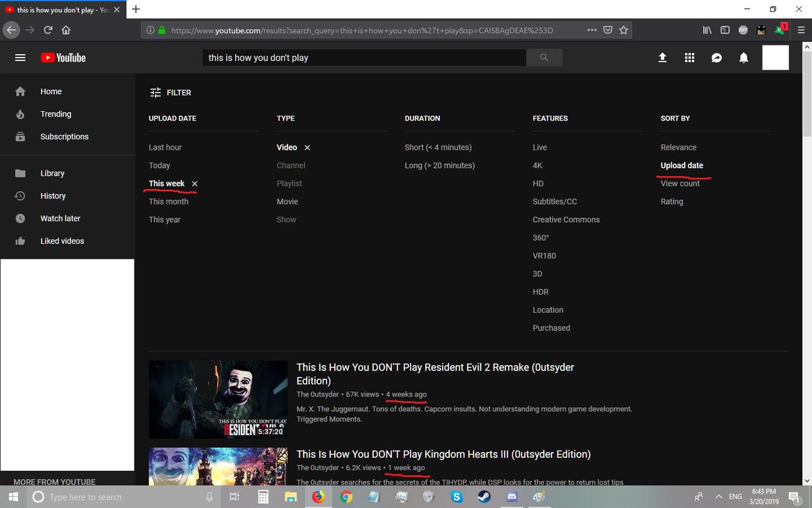Remove the This week filter
Viewport: 812px width, 508px height.
(x=195, y=184)
